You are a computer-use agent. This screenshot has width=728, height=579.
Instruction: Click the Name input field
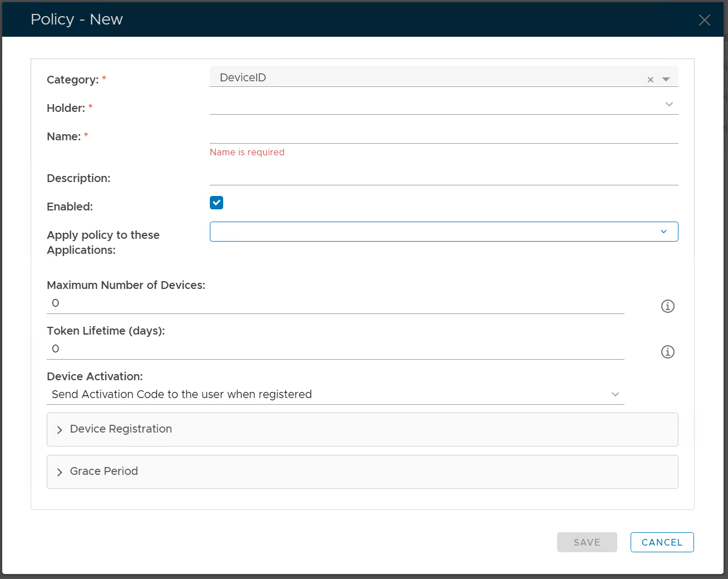point(444,134)
